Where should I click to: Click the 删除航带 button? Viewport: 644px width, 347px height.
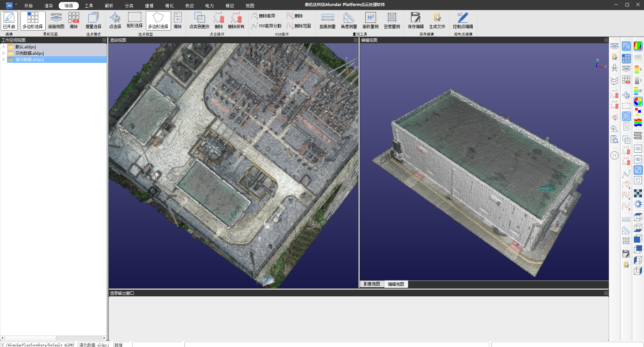(263, 16)
